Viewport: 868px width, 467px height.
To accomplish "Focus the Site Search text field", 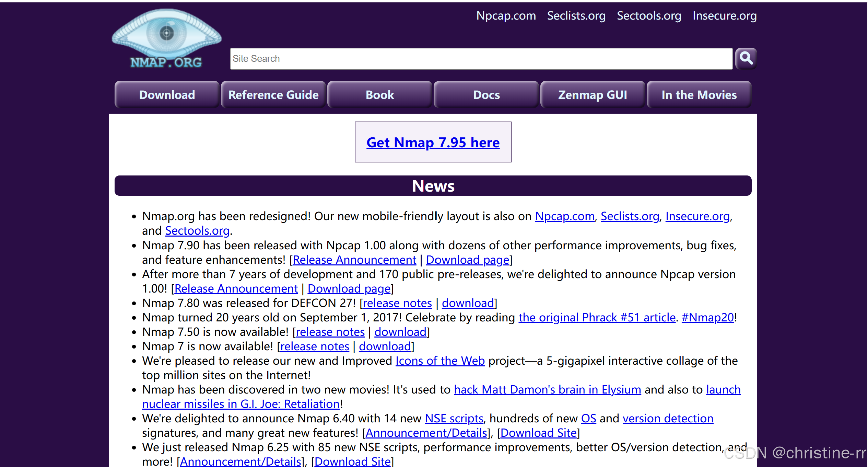I will click(480, 59).
